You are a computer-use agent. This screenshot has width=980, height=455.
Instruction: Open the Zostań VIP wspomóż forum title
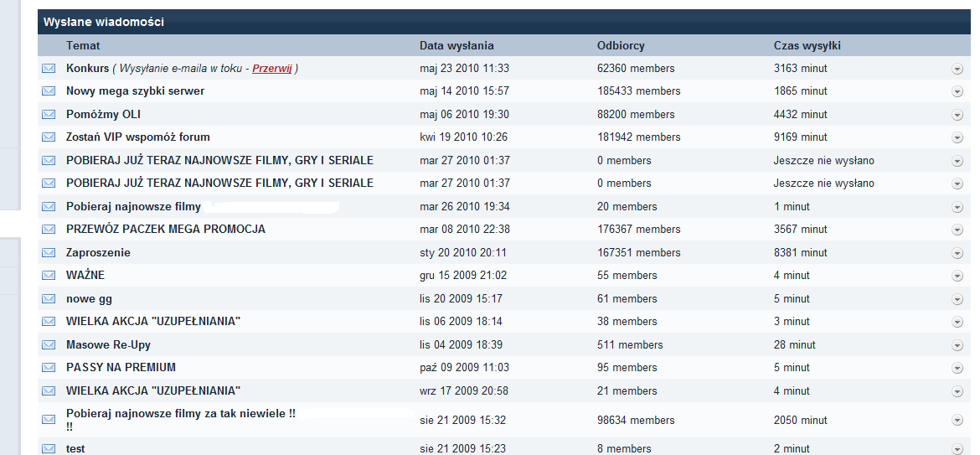(x=138, y=137)
